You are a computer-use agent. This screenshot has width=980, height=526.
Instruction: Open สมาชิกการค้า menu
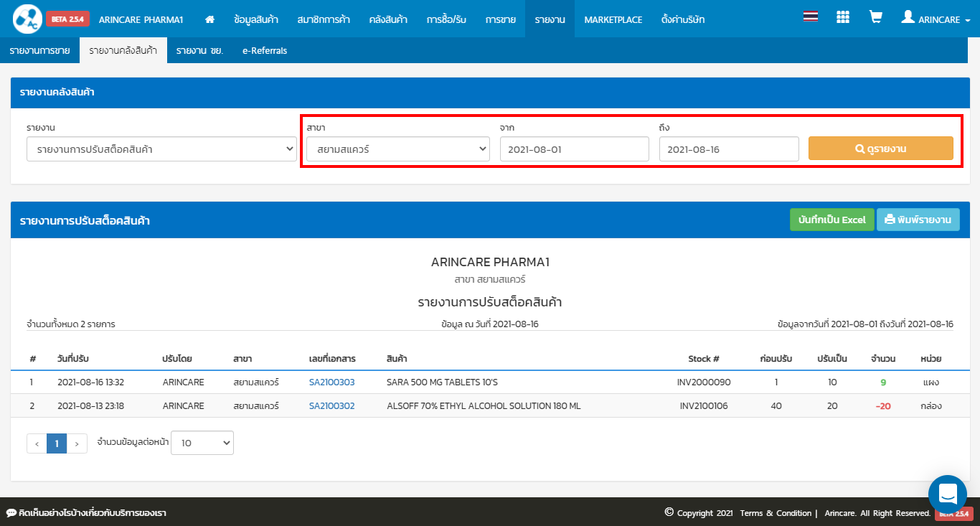point(324,19)
